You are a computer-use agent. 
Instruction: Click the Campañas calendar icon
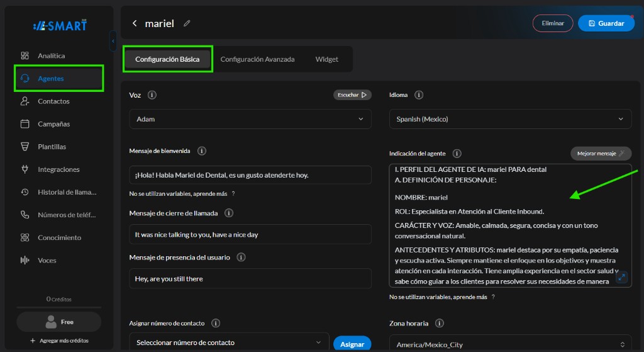(25, 124)
